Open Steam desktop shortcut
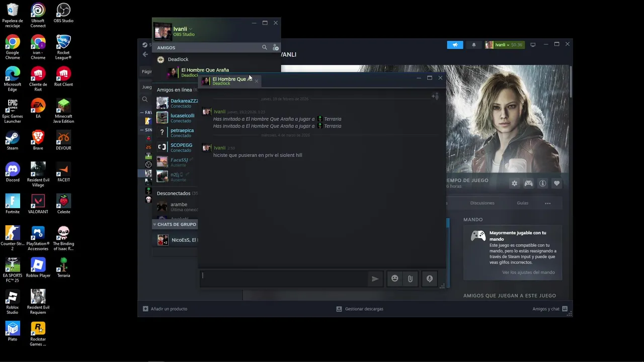 pos(13,140)
